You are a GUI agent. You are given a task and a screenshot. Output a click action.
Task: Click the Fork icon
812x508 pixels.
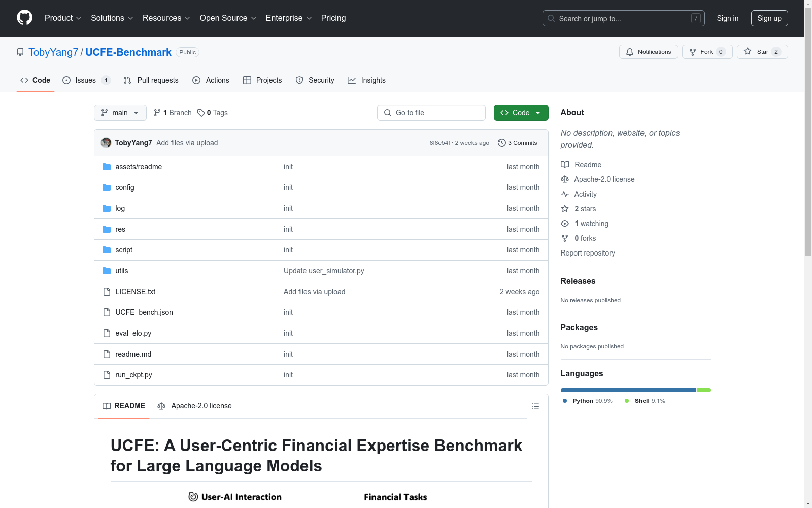pos(693,52)
